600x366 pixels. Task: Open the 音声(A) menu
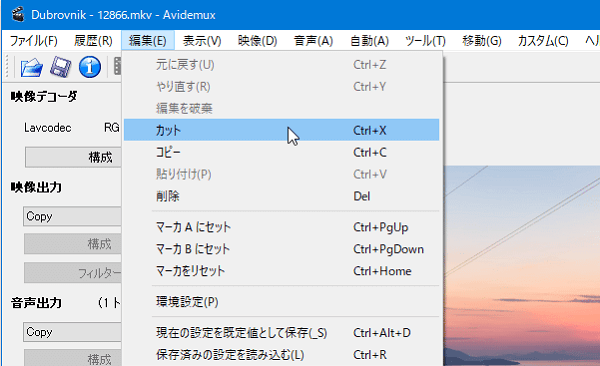pyautogui.click(x=313, y=41)
